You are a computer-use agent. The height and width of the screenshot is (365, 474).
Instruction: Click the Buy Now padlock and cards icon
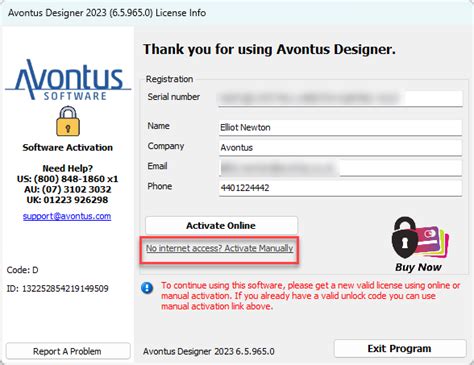pyautogui.click(x=420, y=238)
